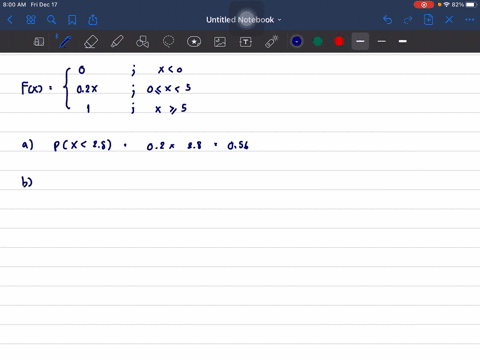This screenshot has width=480, height=360.
Task: Open the search magnifier
Action: (x=51, y=20)
